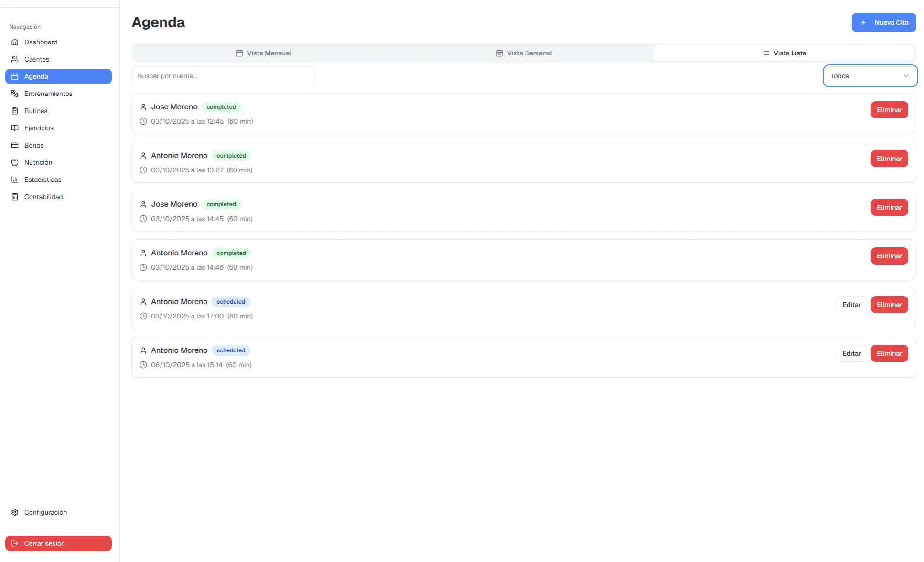Image resolution: width=924 pixels, height=562 pixels.
Task: Select the Estadísticas bar chart icon
Action: click(15, 180)
